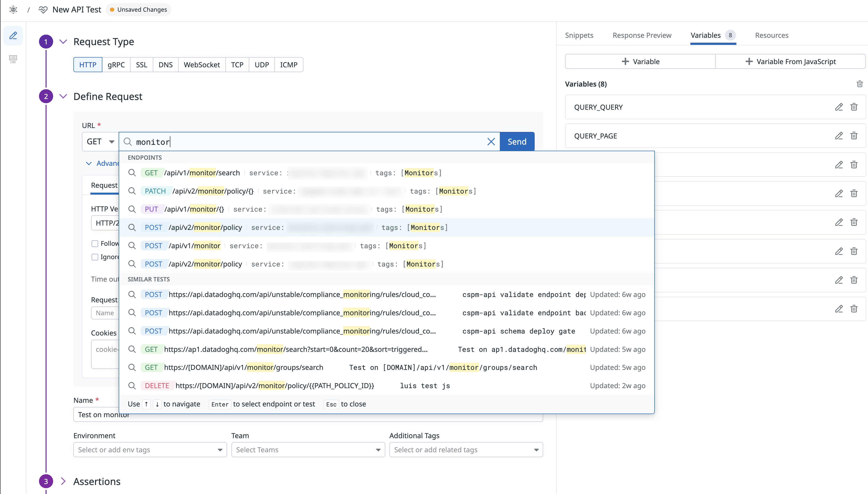Select HTTP request type
The height and width of the screenshot is (494, 868).
[x=88, y=64]
